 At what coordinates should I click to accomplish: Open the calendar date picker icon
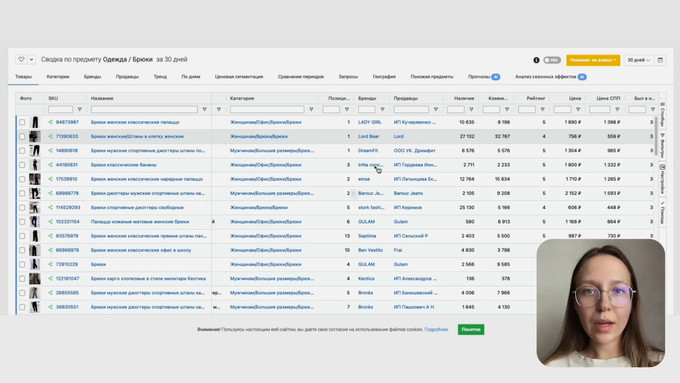point(660,60)
